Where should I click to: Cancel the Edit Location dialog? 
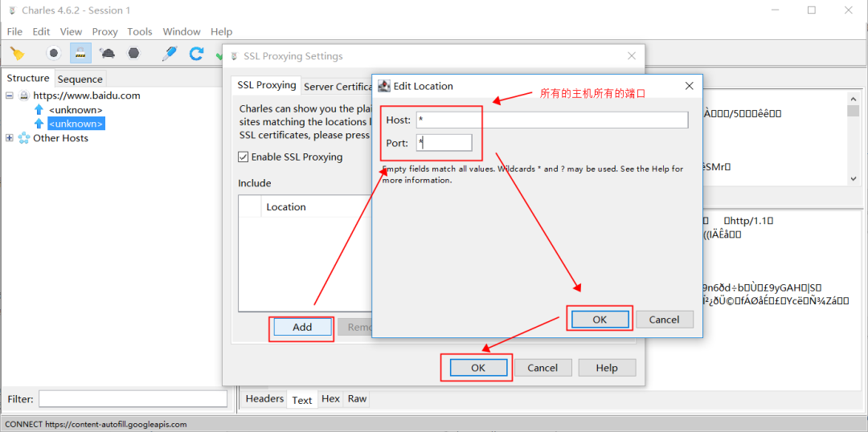[665, 319]
